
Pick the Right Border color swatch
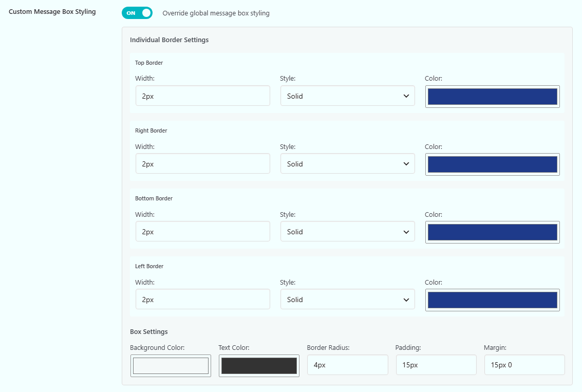493,164
